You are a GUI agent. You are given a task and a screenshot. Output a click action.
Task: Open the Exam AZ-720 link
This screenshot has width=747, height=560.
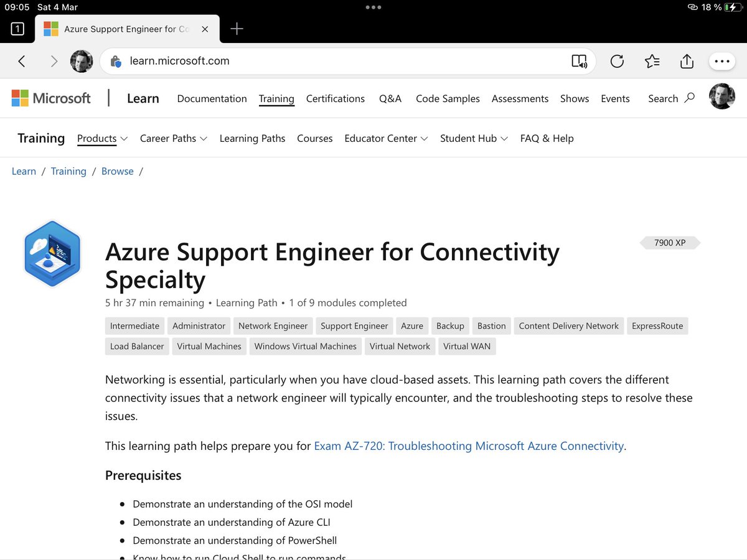click(x=467, y=446)
